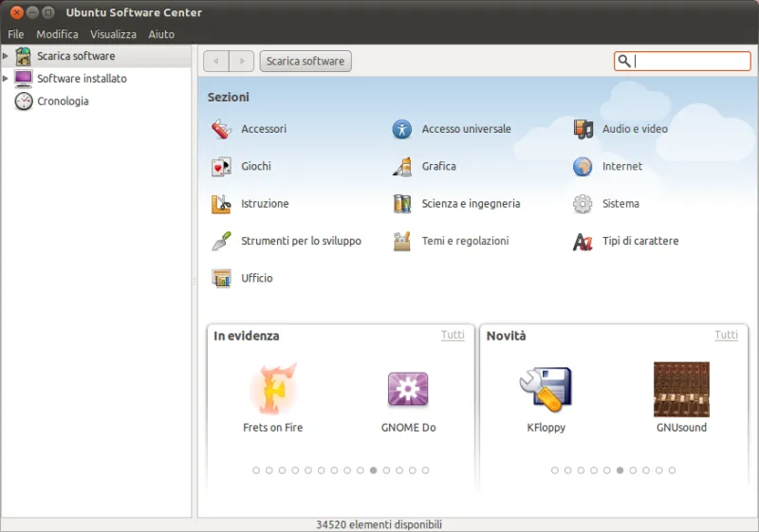Open the Strumenti per lo sviluppo trowel icon
This screenshot has height=532, width=759.
coord(221,241)
